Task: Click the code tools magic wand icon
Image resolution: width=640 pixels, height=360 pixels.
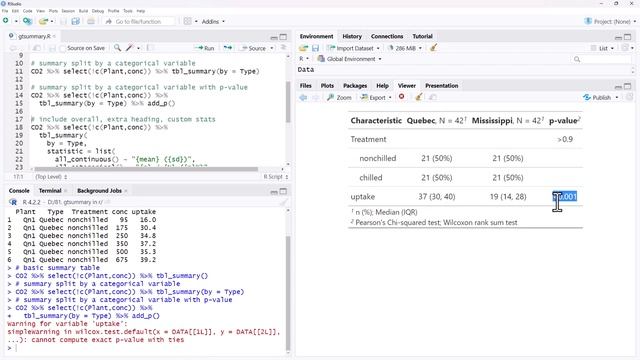Action: tap(130, 48)
